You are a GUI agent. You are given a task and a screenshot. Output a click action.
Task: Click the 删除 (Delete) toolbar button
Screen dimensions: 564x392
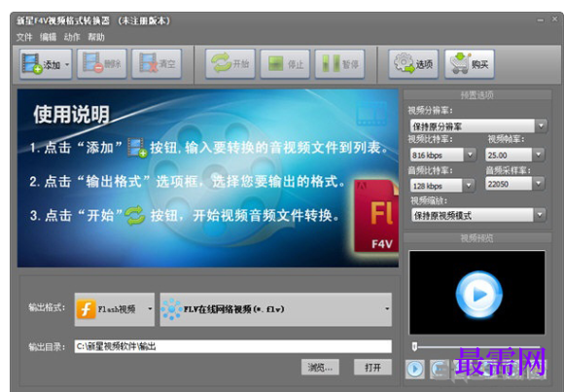coord(102,64)
